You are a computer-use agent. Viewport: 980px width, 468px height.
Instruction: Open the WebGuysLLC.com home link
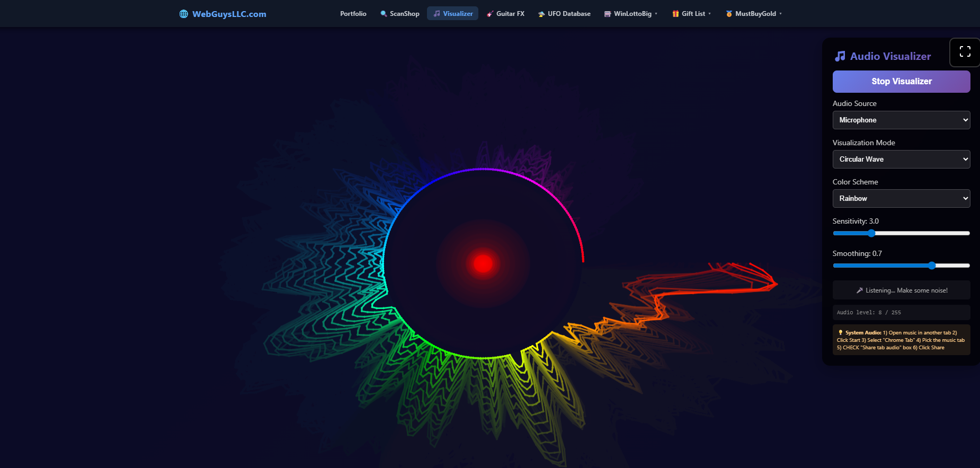pyautogui.click(x=223, y=14)
